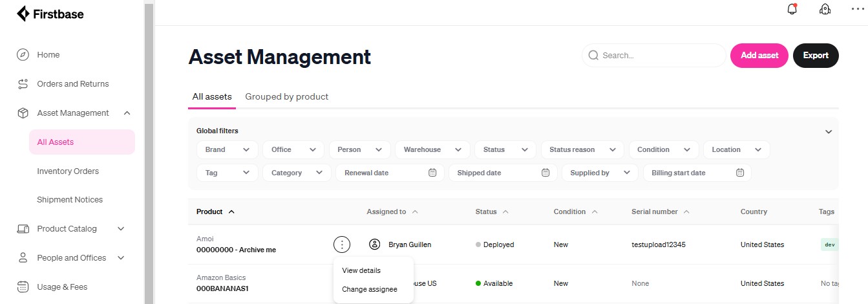Open Home from the sidebar compass icon

23,55
